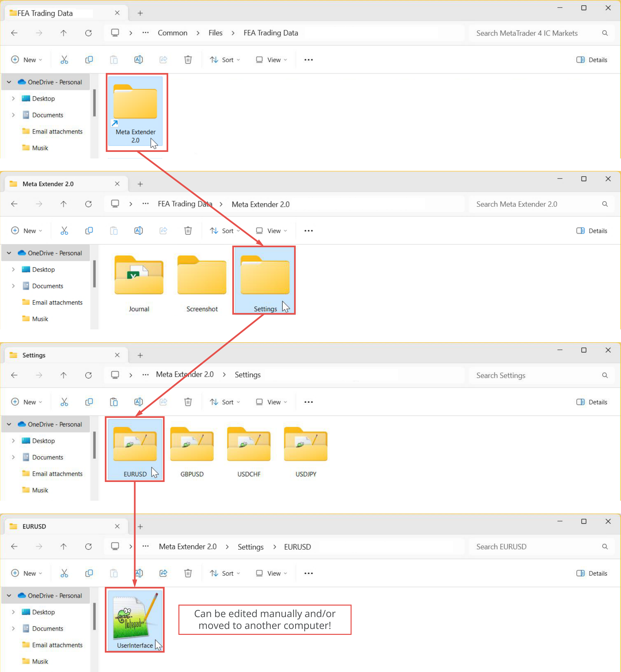This screenshot has width=621, height=672.
Task: Open New dropdown in FEA Trading Data window
Action: 27,60
